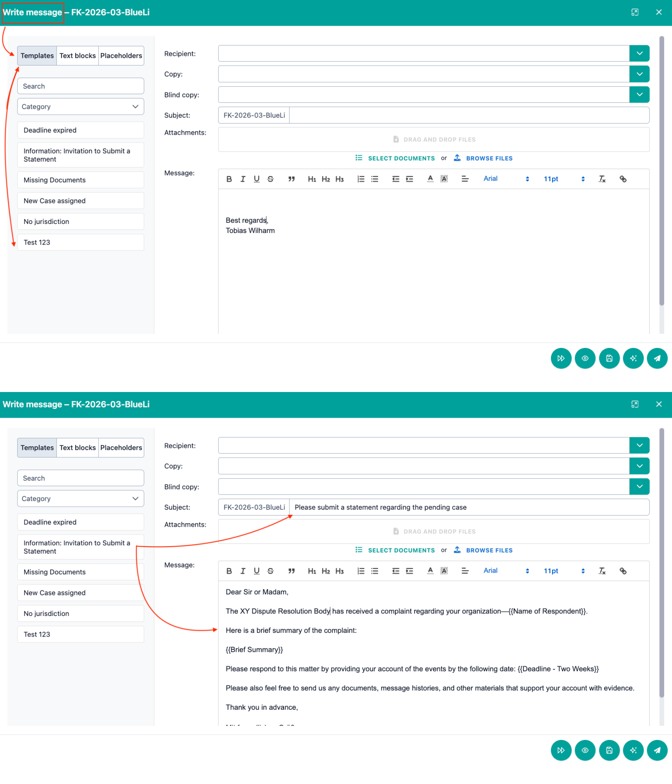Click the 'Dear Sir or Madam,' line in the message

(x=257, y=592)
